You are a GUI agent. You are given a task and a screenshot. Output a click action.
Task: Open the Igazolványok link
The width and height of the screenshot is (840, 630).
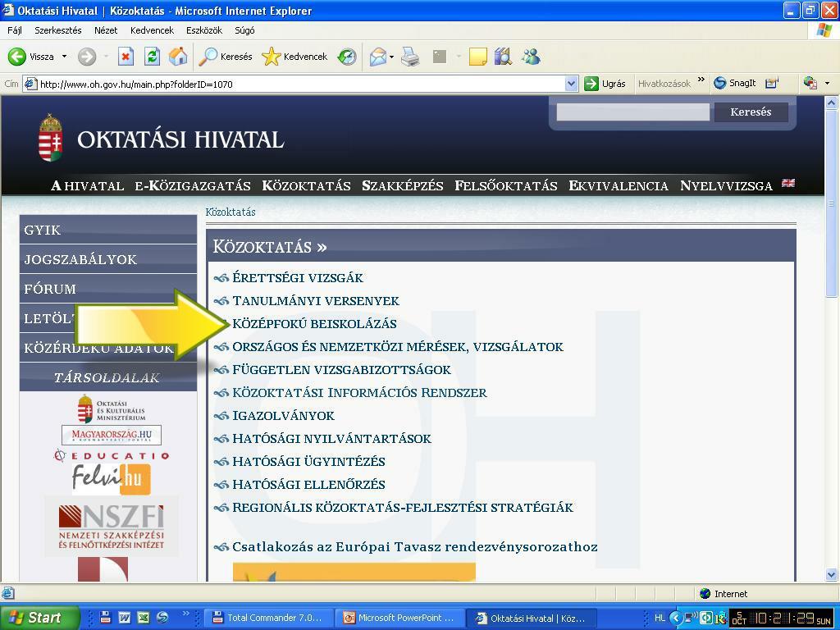coord(283,416)
